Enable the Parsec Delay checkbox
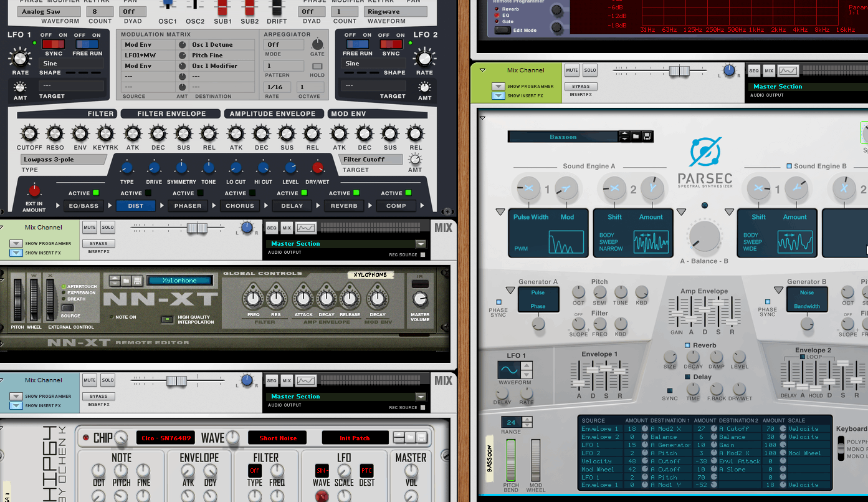This screenshot has width=868, height=502. tap(688, 377)
